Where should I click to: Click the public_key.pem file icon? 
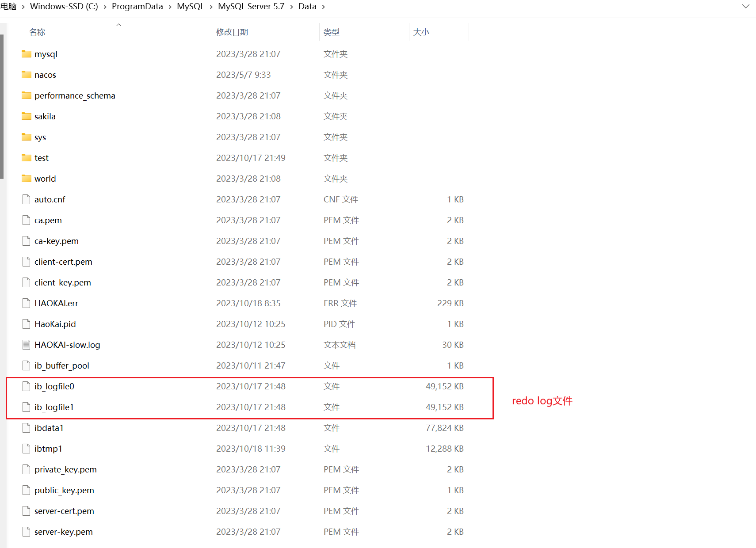[x=27, y=490]
